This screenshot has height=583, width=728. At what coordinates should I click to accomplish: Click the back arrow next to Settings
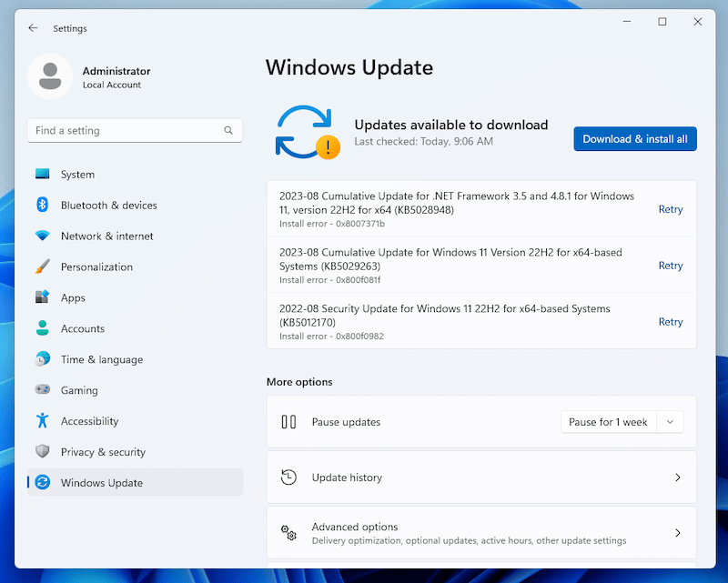(x=33, y=28)
